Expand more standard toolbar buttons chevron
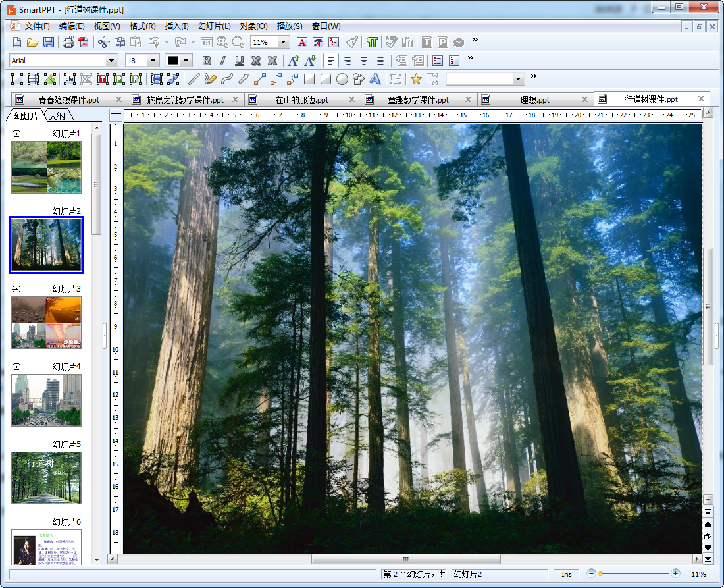 tap(475, 40)
